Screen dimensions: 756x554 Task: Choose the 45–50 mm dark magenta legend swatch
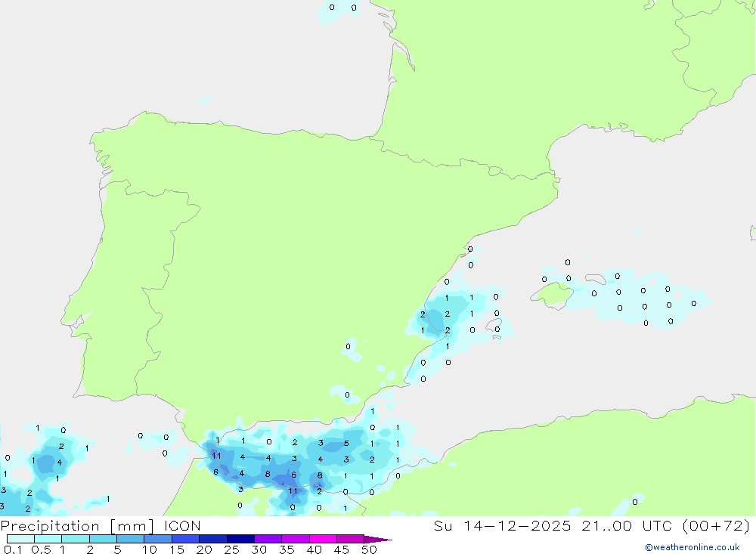pyautogui.click(x=351, y=539)
